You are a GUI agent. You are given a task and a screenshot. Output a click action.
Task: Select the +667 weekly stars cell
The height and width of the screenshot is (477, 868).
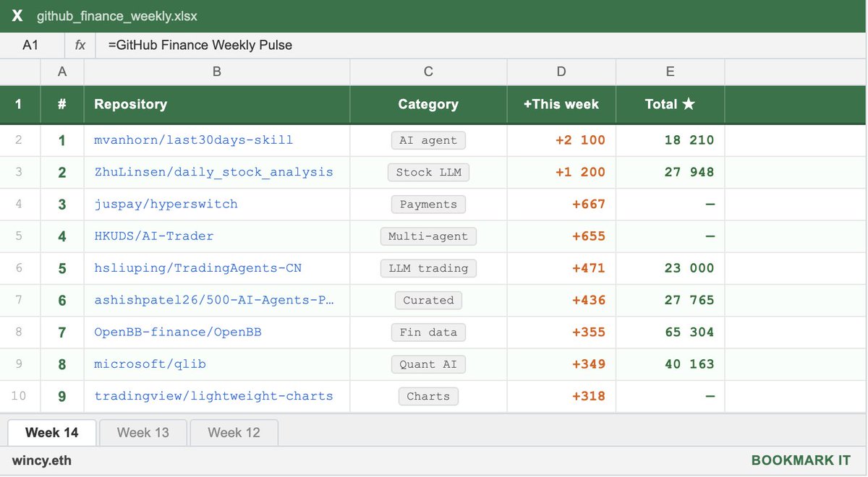[x=561, y=204]
